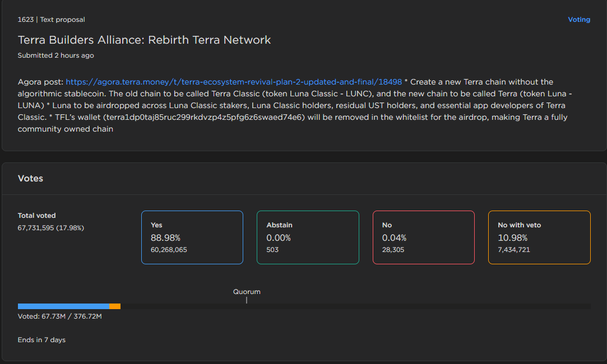Click the orange veto segment of vote bar
The image size is (607, 364).
click(115, 306)
